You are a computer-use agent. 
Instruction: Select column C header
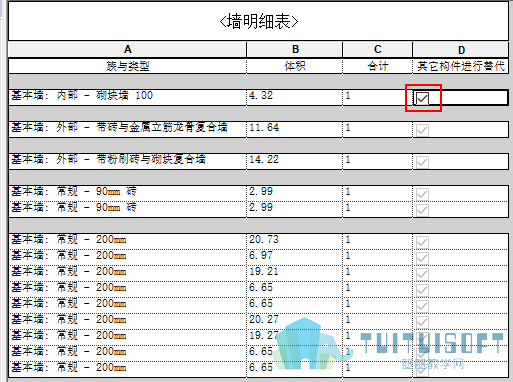tap(378, 49)
